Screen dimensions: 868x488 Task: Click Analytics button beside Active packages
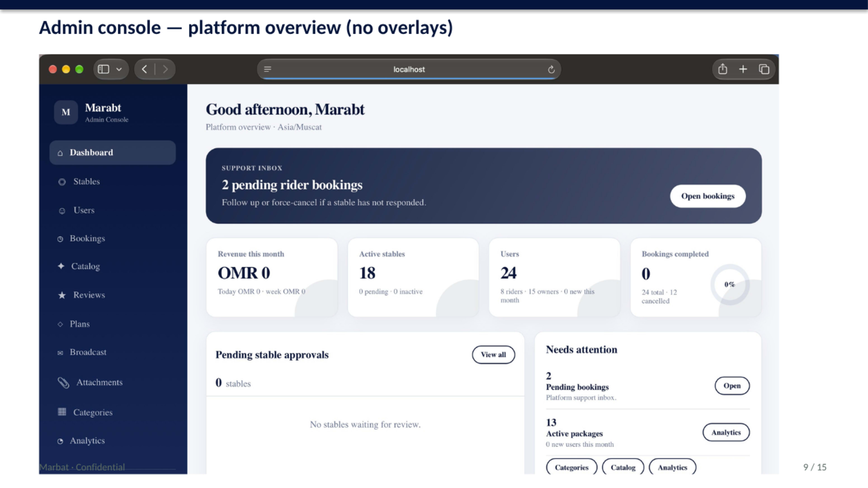[726, 432]
